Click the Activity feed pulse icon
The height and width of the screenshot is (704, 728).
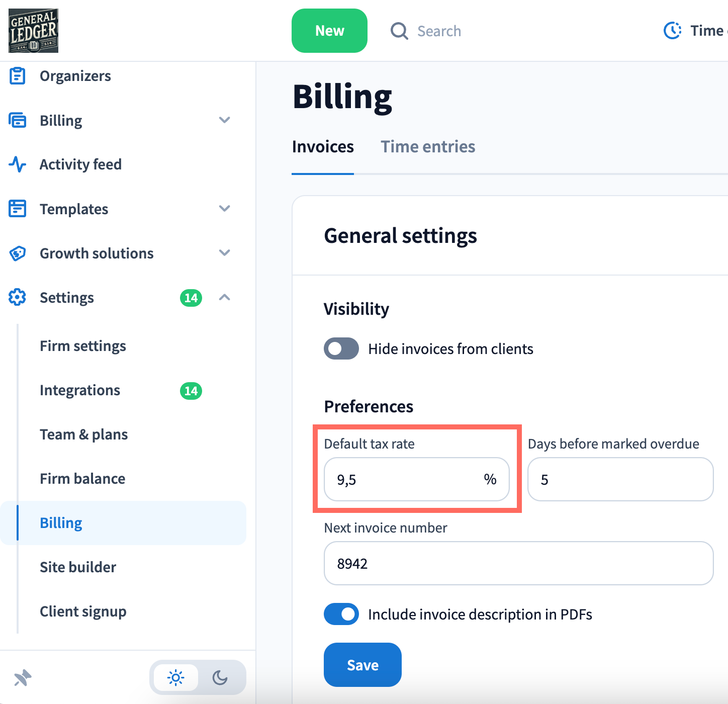(18, 164)
